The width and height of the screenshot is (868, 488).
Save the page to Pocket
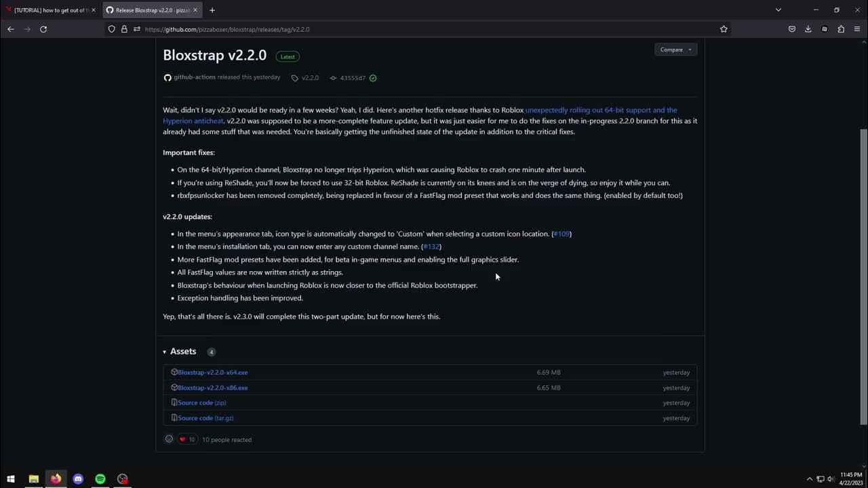click(x=791, y=29)
